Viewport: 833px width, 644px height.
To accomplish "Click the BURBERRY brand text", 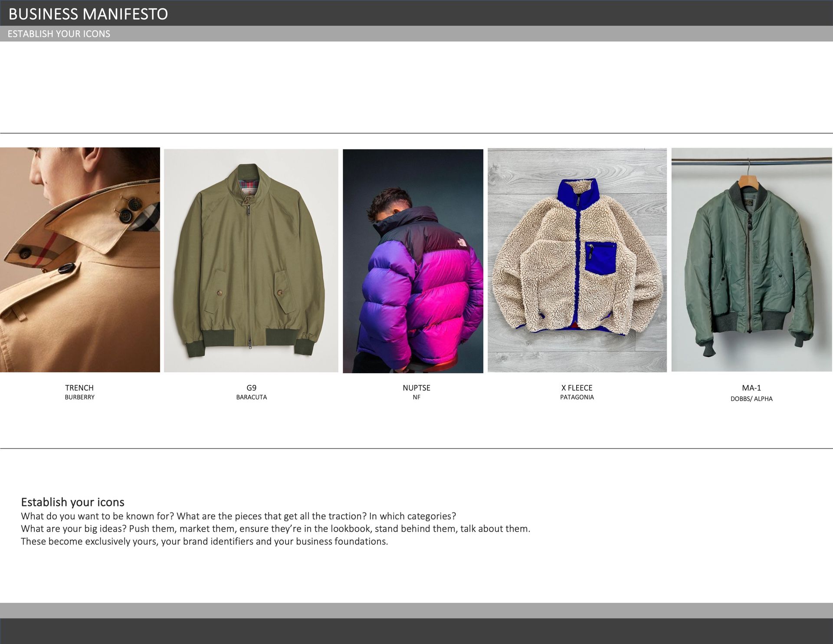I will pos(79,398).
